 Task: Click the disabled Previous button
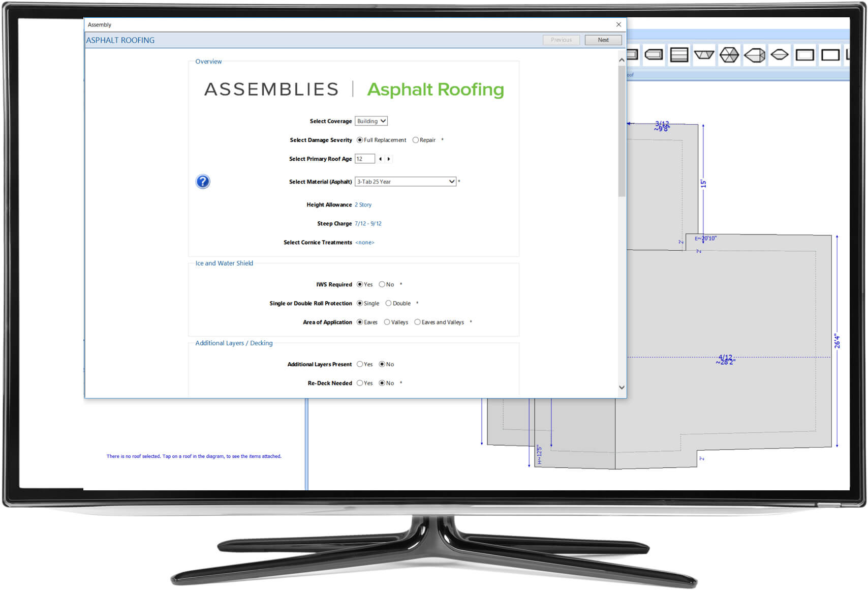pos(561,40)
